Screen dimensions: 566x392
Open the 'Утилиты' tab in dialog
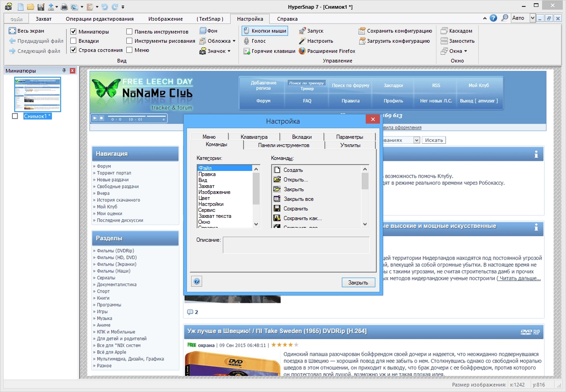[350, 145]
